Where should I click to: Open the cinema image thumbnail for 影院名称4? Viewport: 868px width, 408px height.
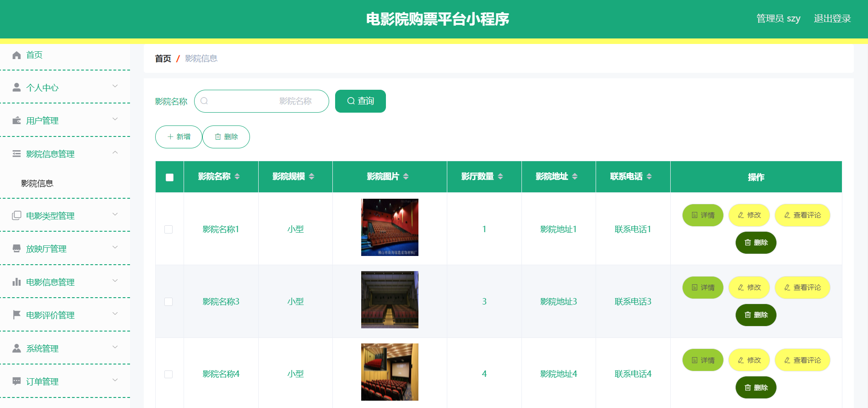[390, 372]
